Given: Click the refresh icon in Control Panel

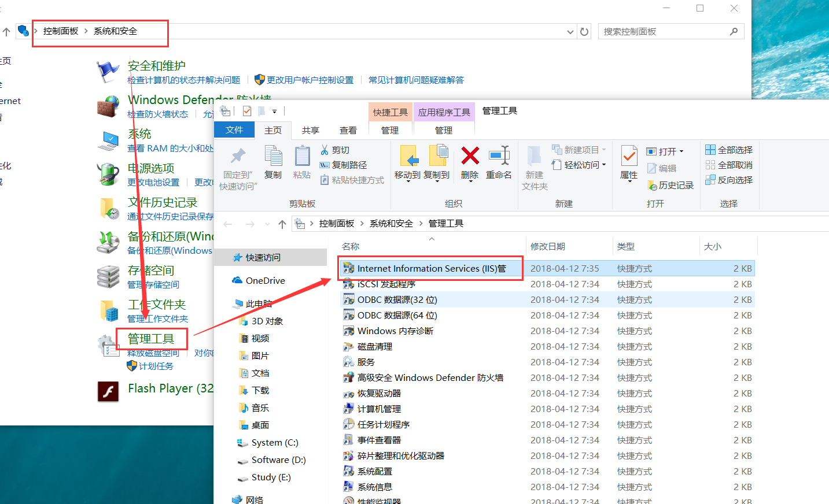Looking at the screenshot, I should pyautogui.click(x=584, y=32).
